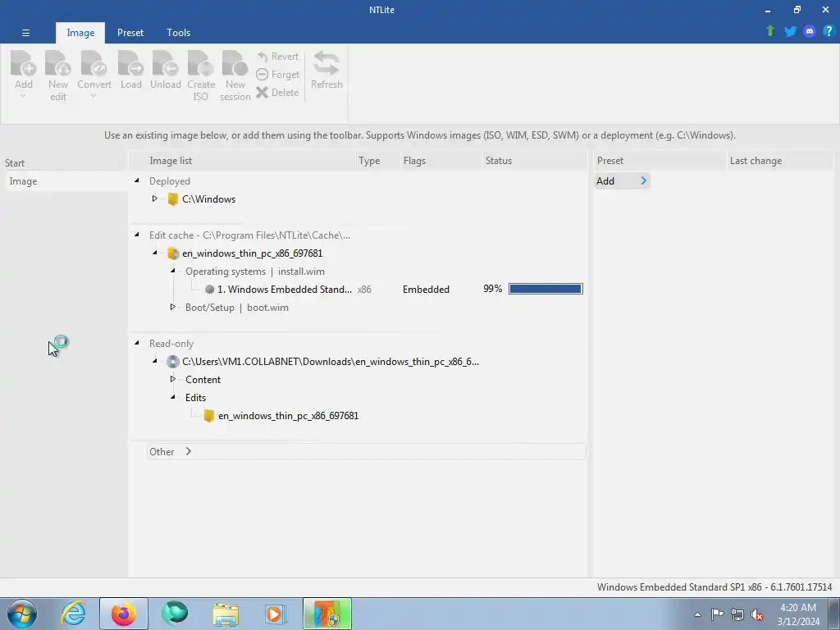Open the hamburger menu in NTLite

[x=25, y=33]
